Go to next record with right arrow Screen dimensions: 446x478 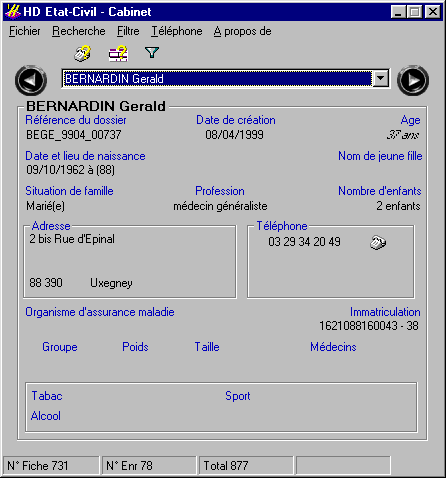[x=413, y=80]
